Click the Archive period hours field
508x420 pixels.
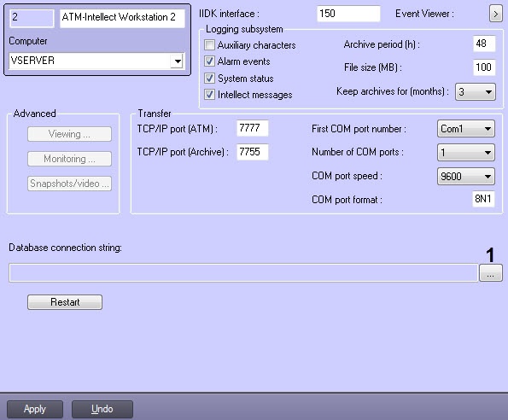coord(484,44)
